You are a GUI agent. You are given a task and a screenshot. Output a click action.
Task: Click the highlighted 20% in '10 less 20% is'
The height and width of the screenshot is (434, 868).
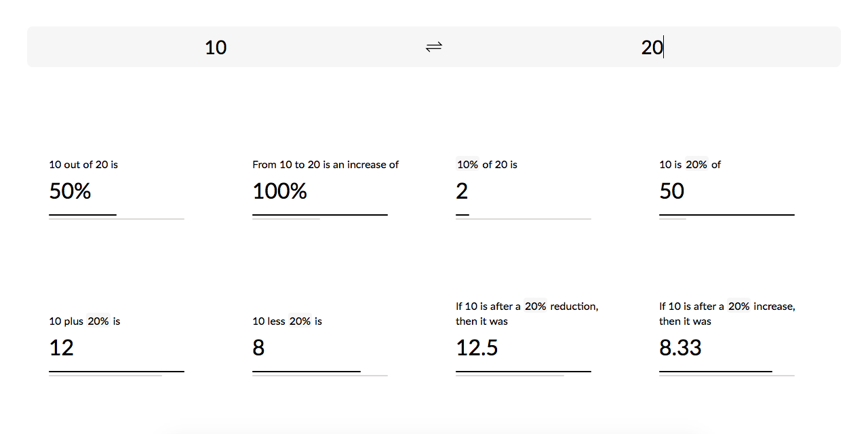300,321
